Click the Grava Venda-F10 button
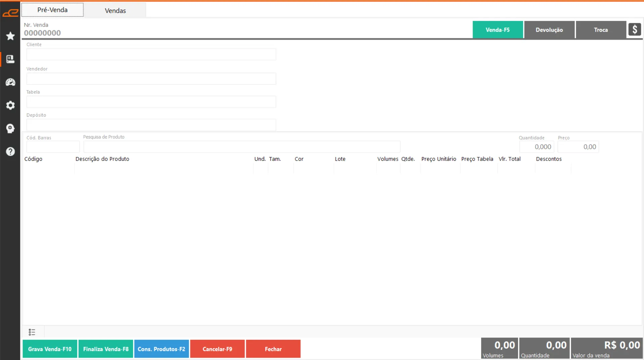 click(50, 349)
